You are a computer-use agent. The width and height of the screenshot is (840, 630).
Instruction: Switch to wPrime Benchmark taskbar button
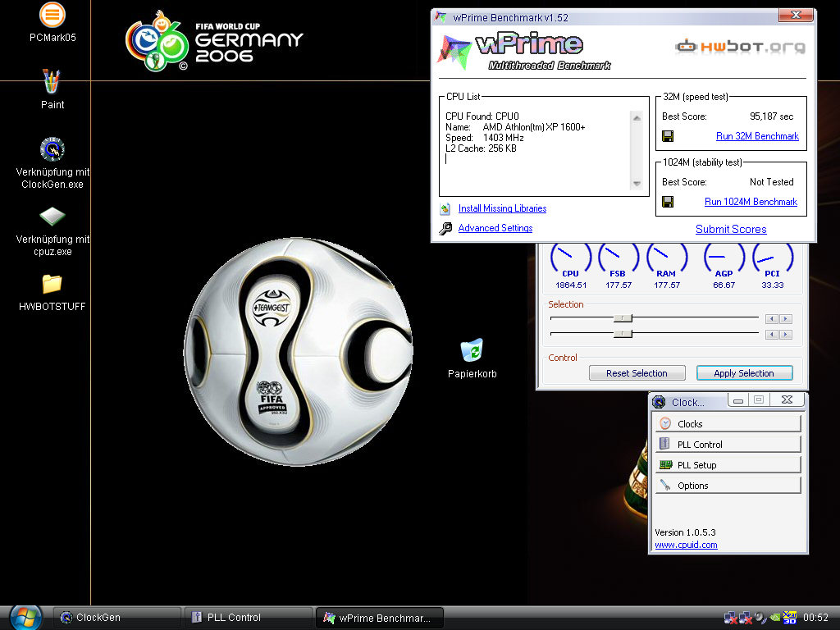pos(379,618)
